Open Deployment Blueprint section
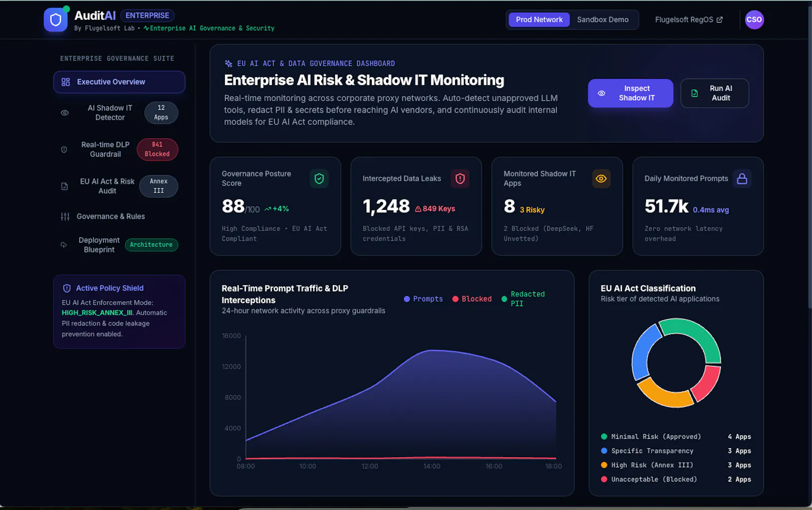Screen dimensions: 812x510 click(119, 245)
